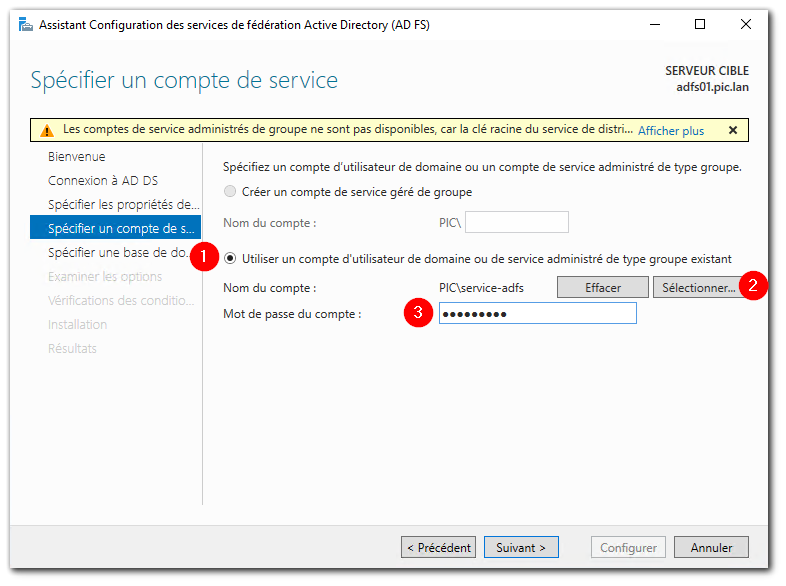Viewport: 786px width, 586px height.
Task: Click the 'adfs01.pic.lan' target server text
Action: click(x=712, y=87)
